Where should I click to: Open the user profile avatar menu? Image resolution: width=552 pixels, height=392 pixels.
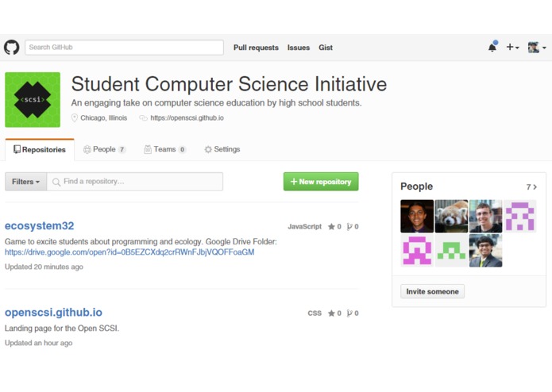click(x=537, y=48)
